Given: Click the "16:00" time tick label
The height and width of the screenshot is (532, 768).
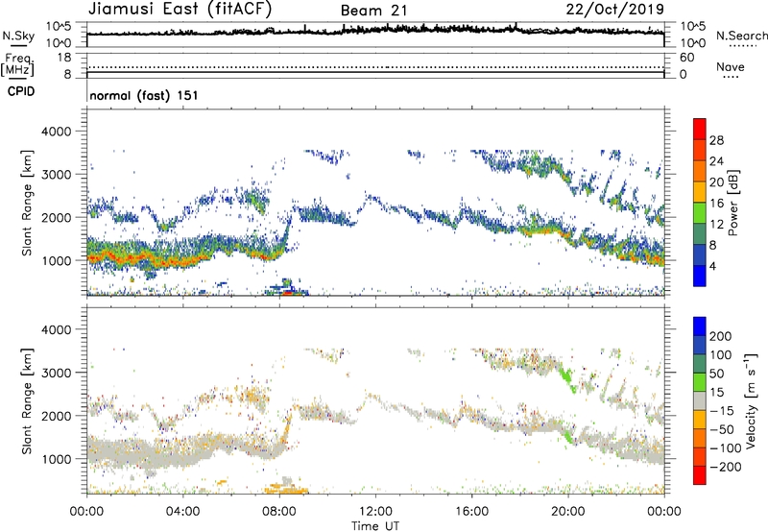Looking at the screenshot, I should 471,512.
